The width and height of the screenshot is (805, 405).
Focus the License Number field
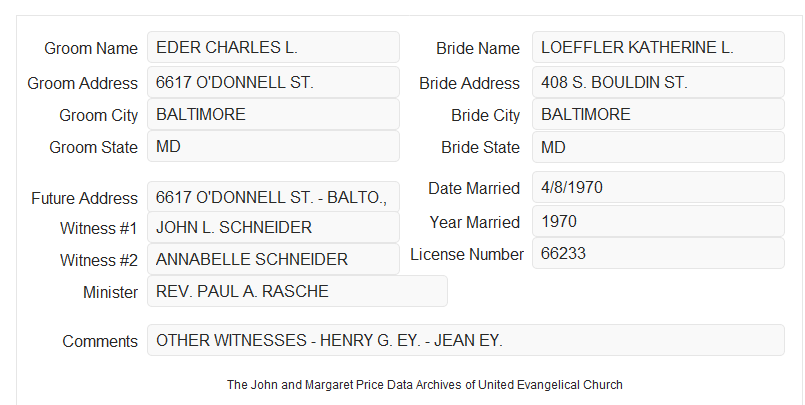point(658,253)
